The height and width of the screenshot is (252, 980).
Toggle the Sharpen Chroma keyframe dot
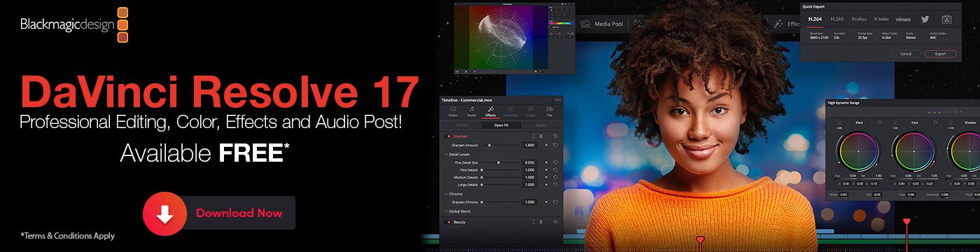tap(546, 202)
